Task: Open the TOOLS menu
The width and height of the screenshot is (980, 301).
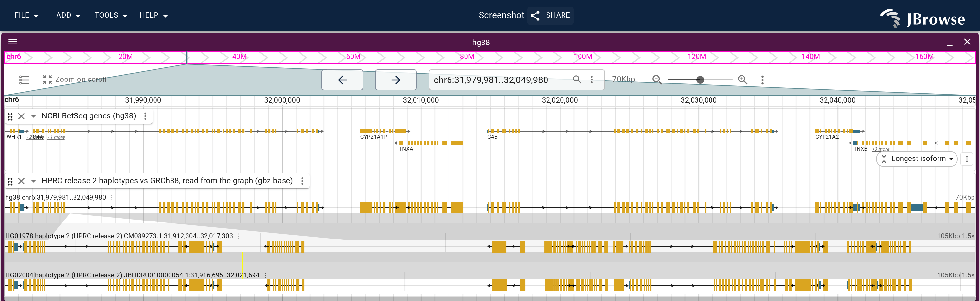Action: click(111, 15)
